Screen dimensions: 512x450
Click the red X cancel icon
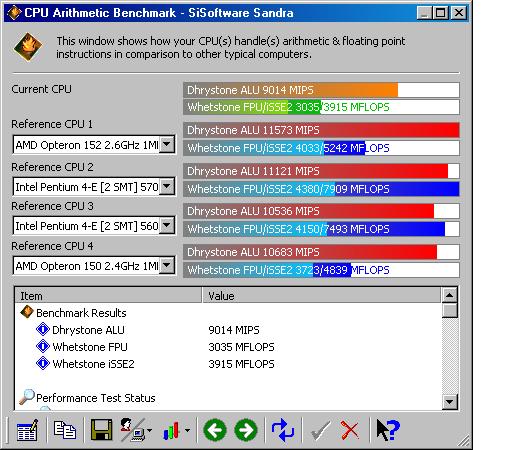tap(350, 430)
